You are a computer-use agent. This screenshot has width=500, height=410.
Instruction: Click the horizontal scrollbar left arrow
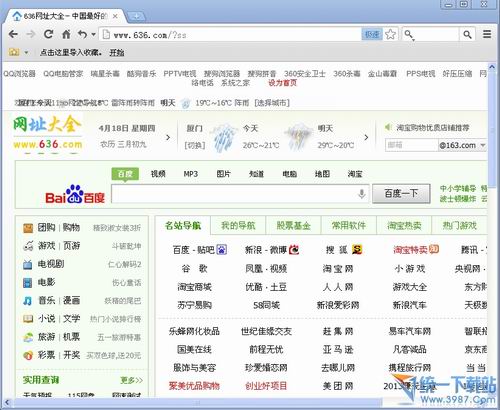[8, 403]
